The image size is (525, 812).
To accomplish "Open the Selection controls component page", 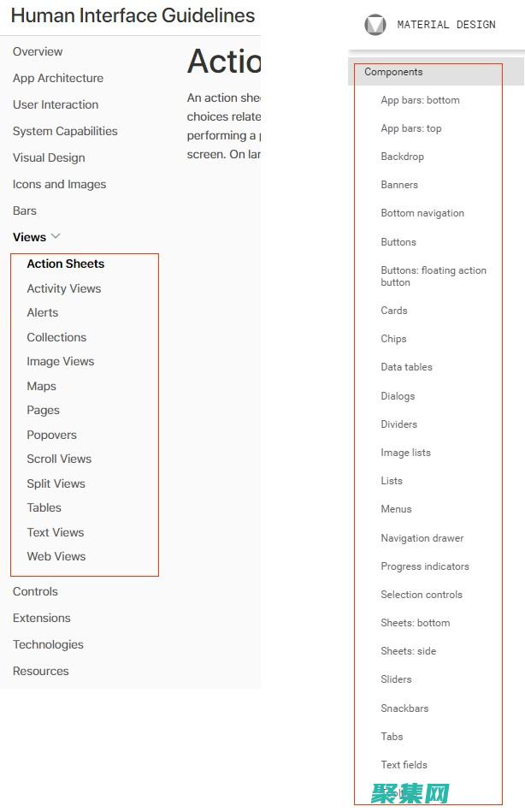I will pyautogui.click(x=422, y=595).
